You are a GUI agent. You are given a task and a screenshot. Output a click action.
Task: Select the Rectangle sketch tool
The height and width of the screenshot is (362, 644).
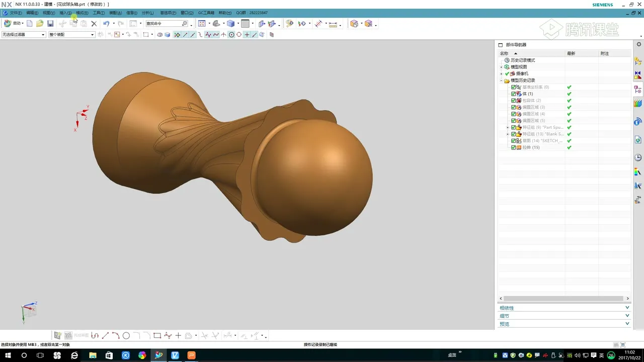point(157,335)
